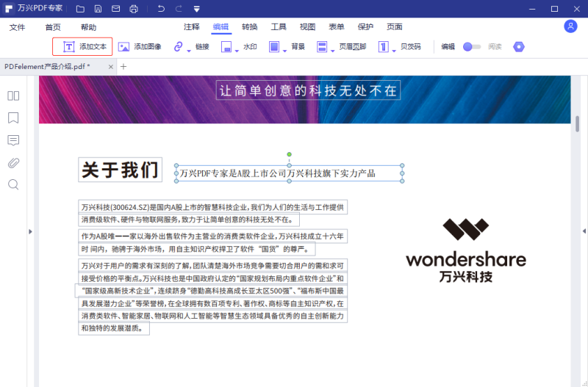
Task: Click the hexagon settings icon in toolbar
Action: (519, 46)
